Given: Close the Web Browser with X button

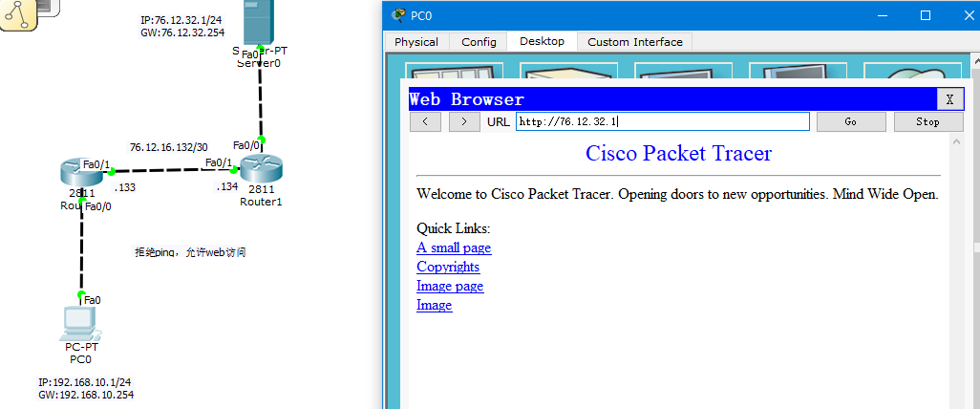Looking at the screenshot, I should [x=950, y=99].
